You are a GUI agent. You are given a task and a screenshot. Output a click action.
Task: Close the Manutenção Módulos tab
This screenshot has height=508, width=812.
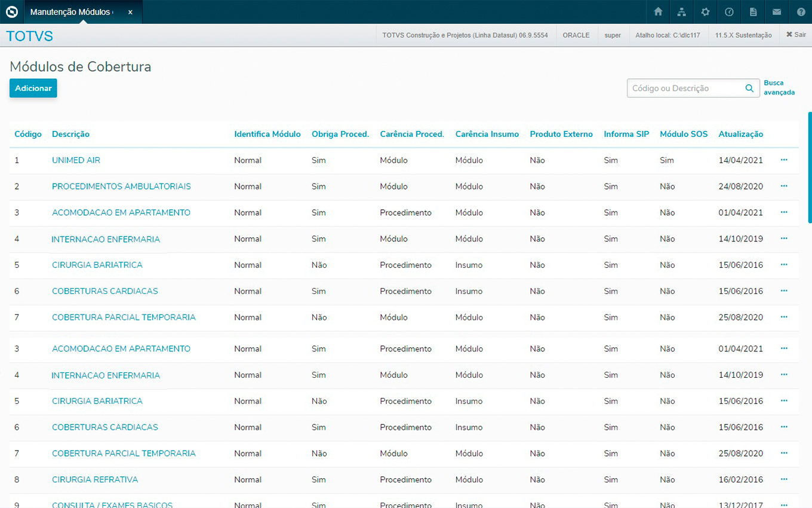coord(130,12)
